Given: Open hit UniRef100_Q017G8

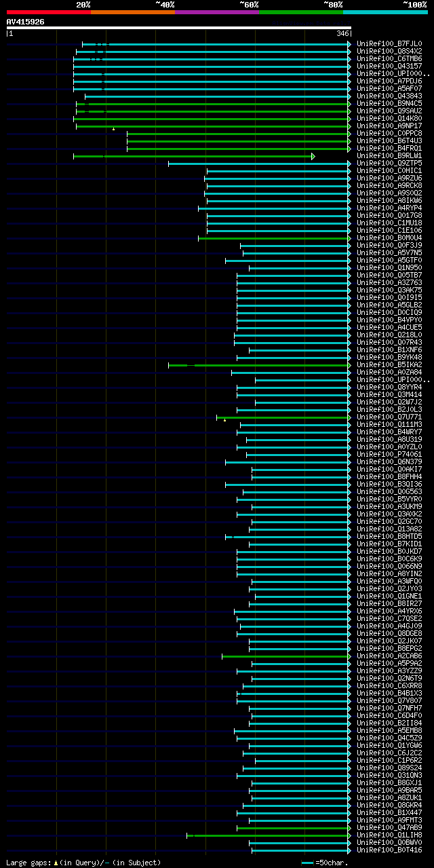Looking at the screenshot, I should coord(389,215).
